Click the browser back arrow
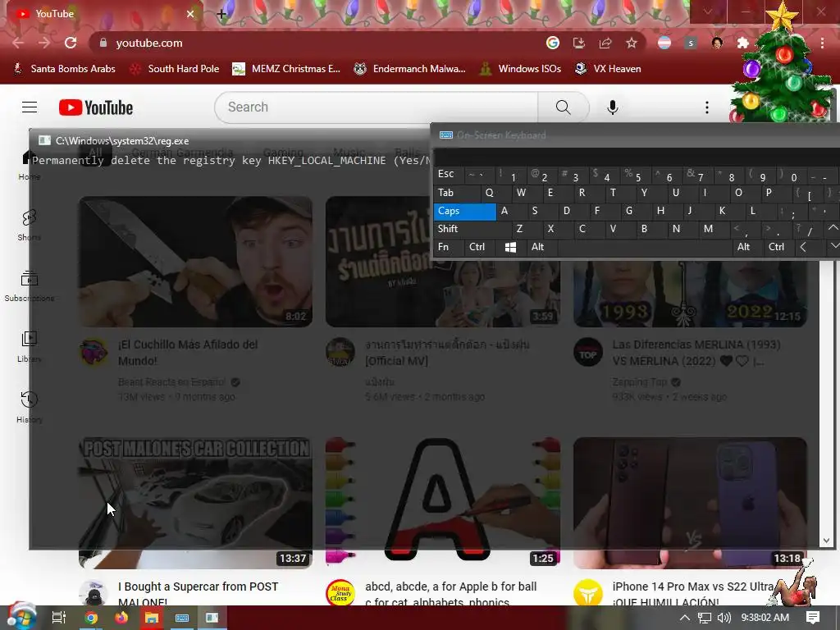Viewport: 840px width, 630px height. [x=18, y=43]
